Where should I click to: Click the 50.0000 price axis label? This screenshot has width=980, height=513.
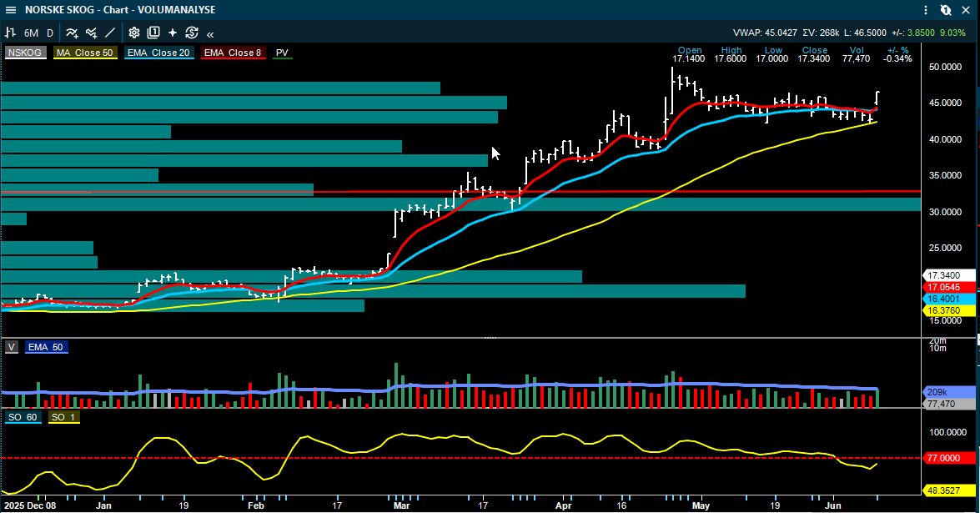coord(945,67)
